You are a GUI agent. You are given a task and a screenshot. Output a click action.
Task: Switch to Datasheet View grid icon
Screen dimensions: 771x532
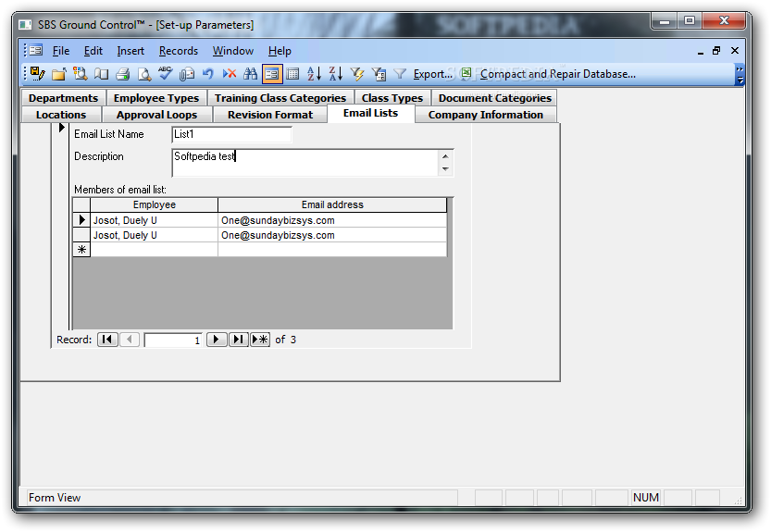point(293,74)
